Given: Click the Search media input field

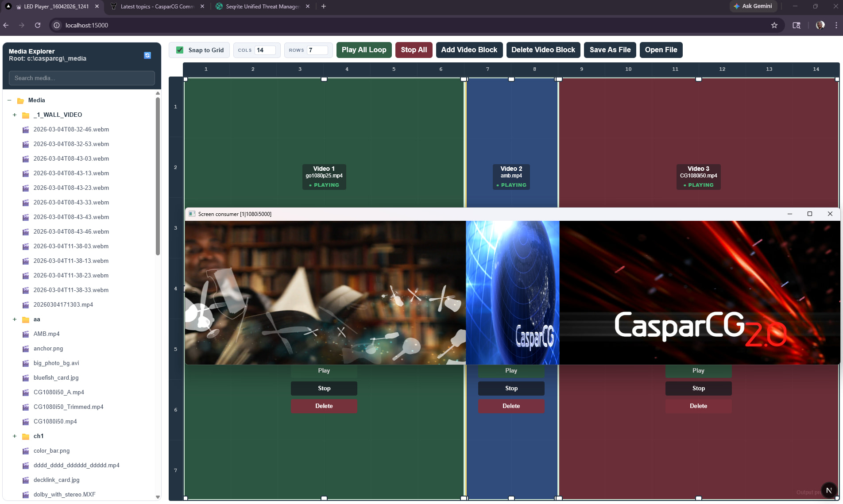Looking at the screenshot, I should [82, 78].
